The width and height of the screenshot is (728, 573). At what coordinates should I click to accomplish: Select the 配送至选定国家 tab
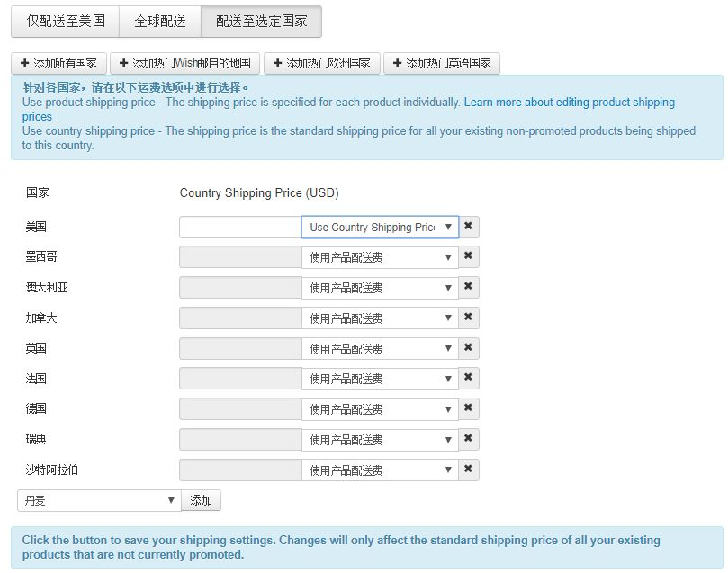click(x=261, y=21)
